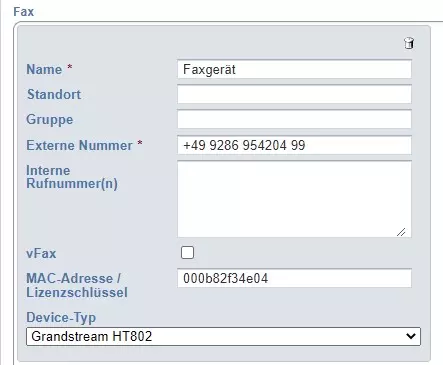This screenshot has width=443, height=365.
Task: Open the Grandstream HT802 device type dropdown
Action: tap(223, 336)
